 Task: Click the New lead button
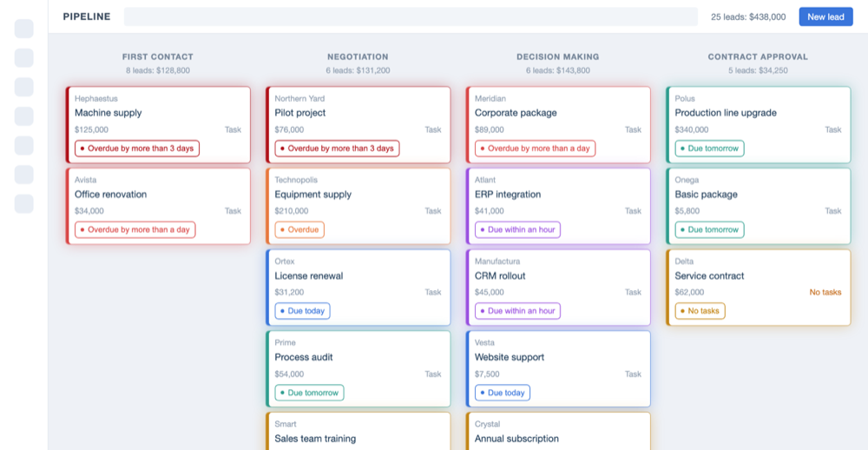coord(825,17)
